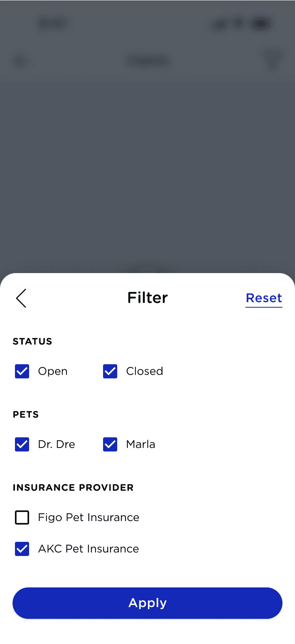The height and width of the screenshot is (644, 295).
Task: Enable the Figo Pet Insurance checkbox
Action: pos(22,517)
